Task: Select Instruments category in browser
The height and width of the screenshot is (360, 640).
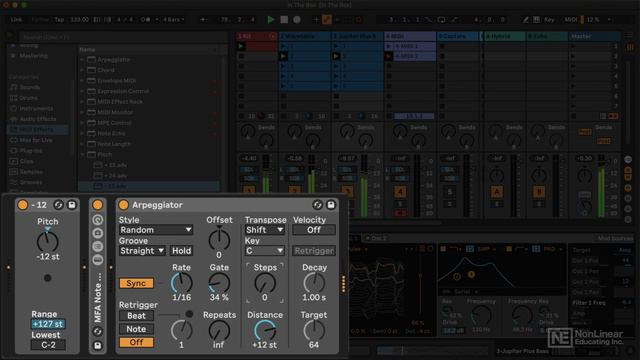Action: pyautogui.click(x=36, y=108)
